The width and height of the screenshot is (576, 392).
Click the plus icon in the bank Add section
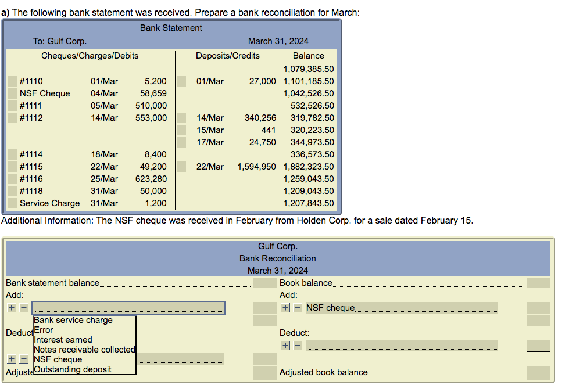click(11, 308)
